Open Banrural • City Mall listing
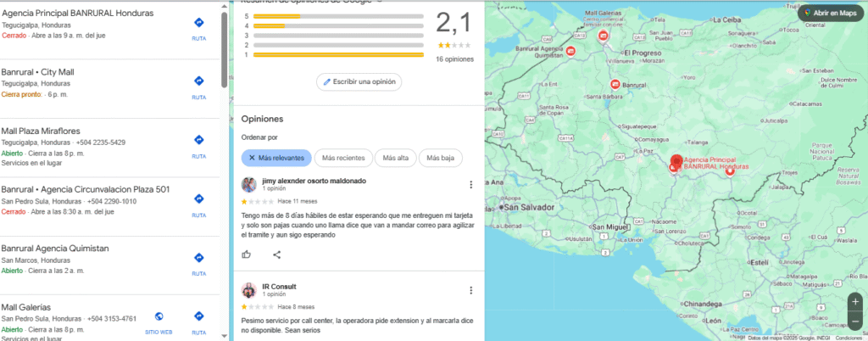Image resolution: width=868 pixels, height=341 pixels. pos(37,72)
